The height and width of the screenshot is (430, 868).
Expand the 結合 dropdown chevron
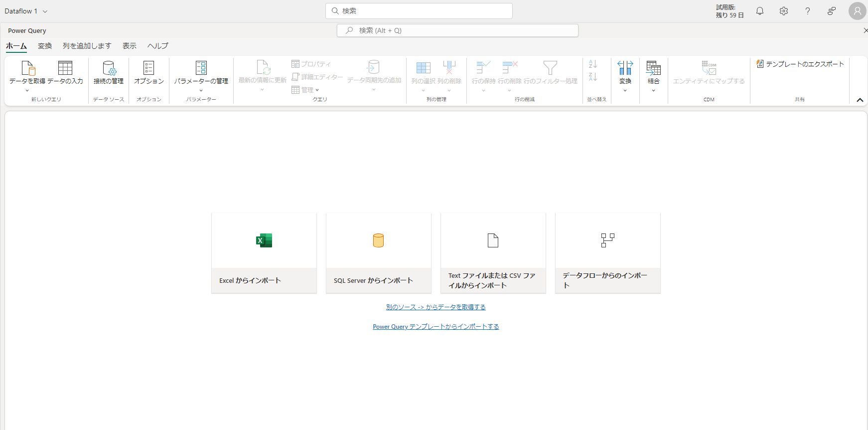[x=653, y=91]
